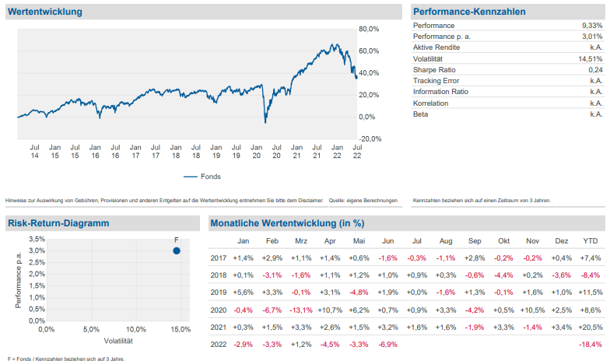Click the YTD column header
This screenshot has width=610, height=364.
click(x=591, y=241)
